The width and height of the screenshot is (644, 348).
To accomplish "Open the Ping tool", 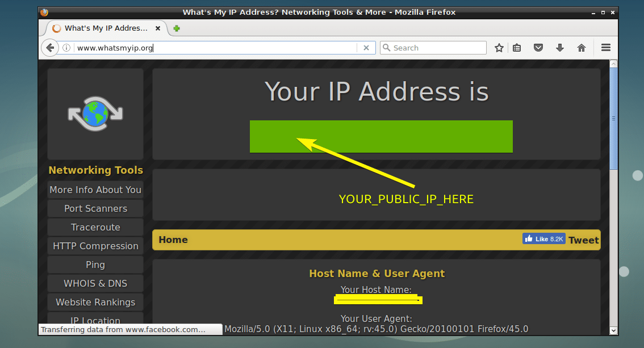I will point(95,265).
